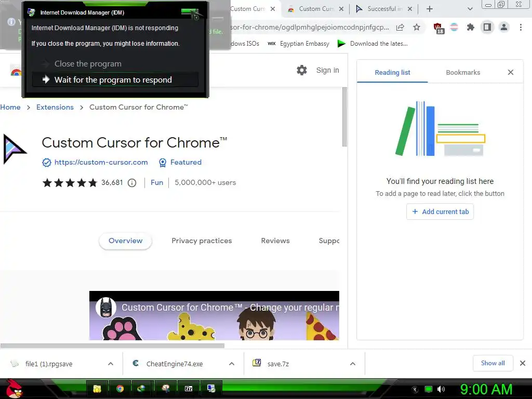
Task: Close the Successful install tab
Action: [x=410, y=9]
